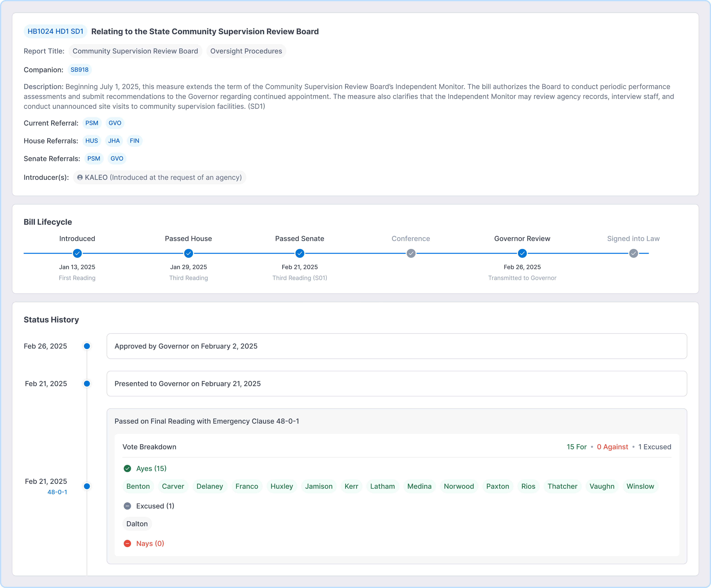The width and height of the screenshot is (711, 588).
Task: Select the FIN house referral badge
Action: coord(134,141)
